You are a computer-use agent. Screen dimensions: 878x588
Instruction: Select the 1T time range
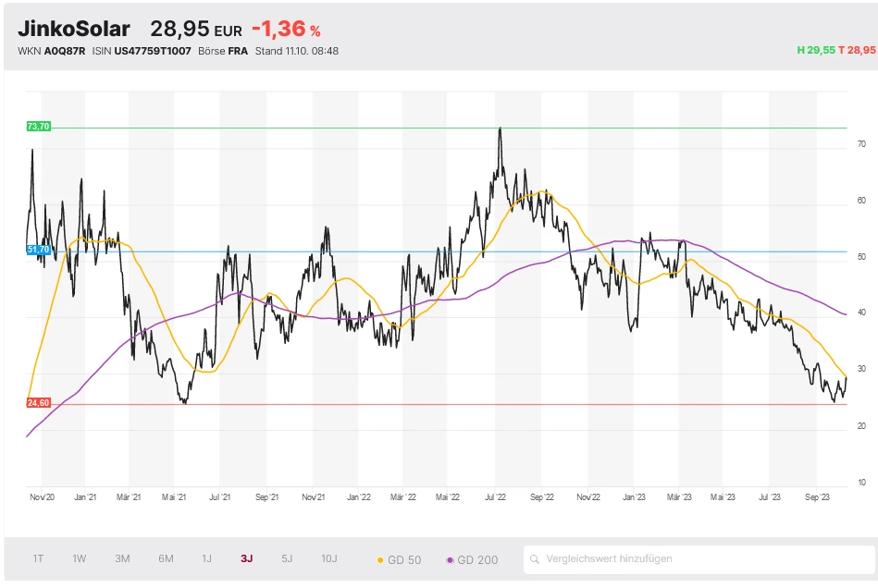tap(38, 558)
